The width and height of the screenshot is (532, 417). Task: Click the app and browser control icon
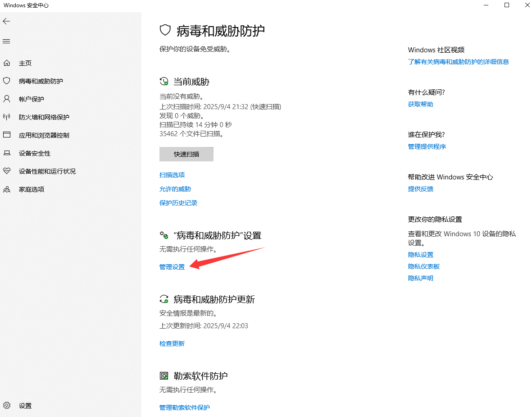[x=7, y=135]
